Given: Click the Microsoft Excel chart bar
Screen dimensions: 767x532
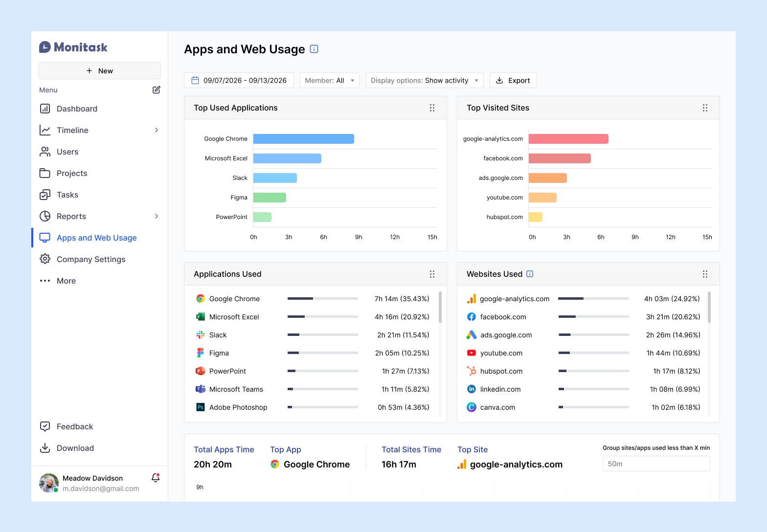Looking at the screenshot, I should pos(287,158).
